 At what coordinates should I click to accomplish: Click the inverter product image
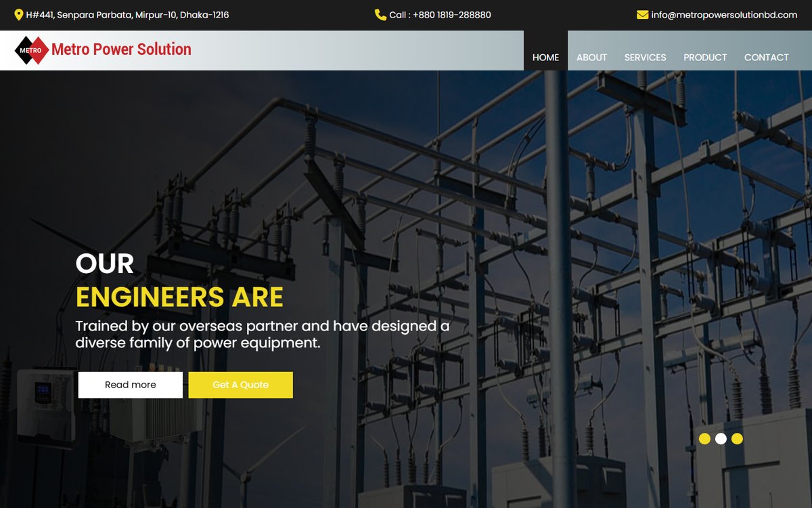click(x=46, y=407)
